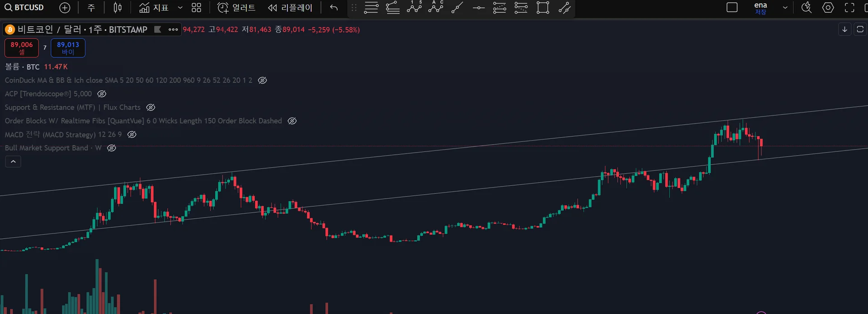This screenshot has width=868, height=314.
Task: Select the parallel channel tool
Action: click(x=565, y=8)
